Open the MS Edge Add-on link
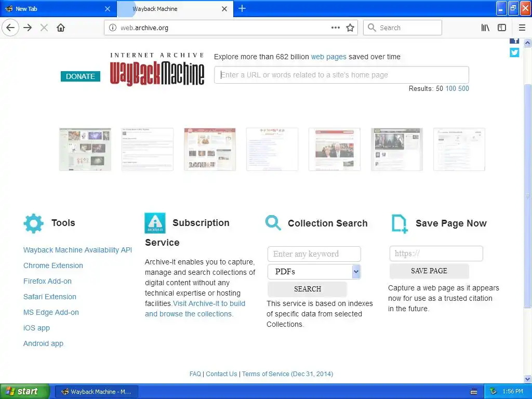Image resolution: width=532 pixels, height=399 pixels. tap(51, 312)
